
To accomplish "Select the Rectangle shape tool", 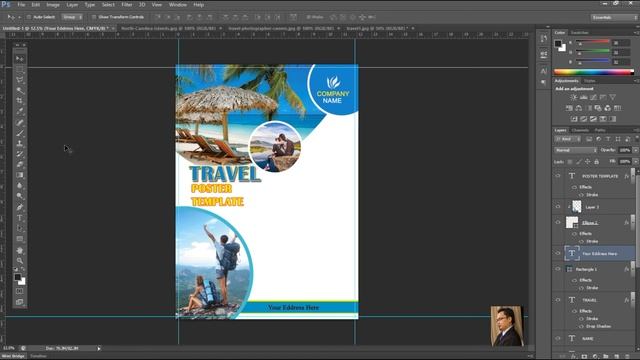I will [20, 239].
